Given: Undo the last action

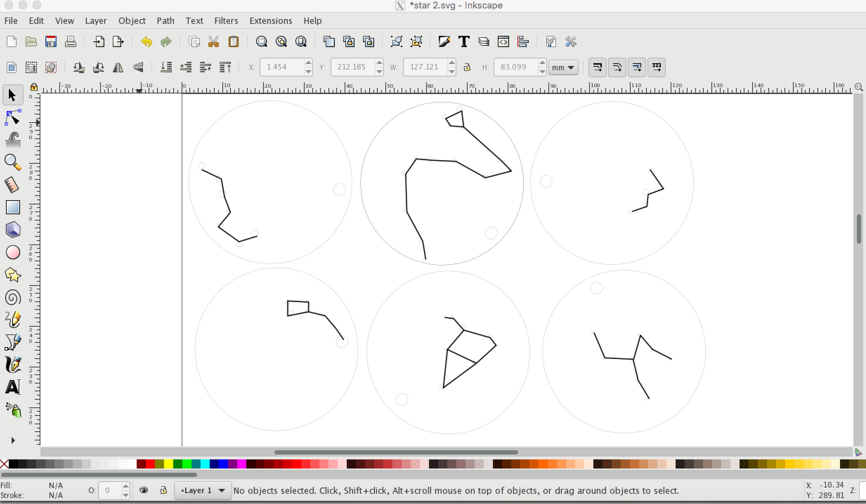Looking at the screenshot, I should click(x=146, y=41).
